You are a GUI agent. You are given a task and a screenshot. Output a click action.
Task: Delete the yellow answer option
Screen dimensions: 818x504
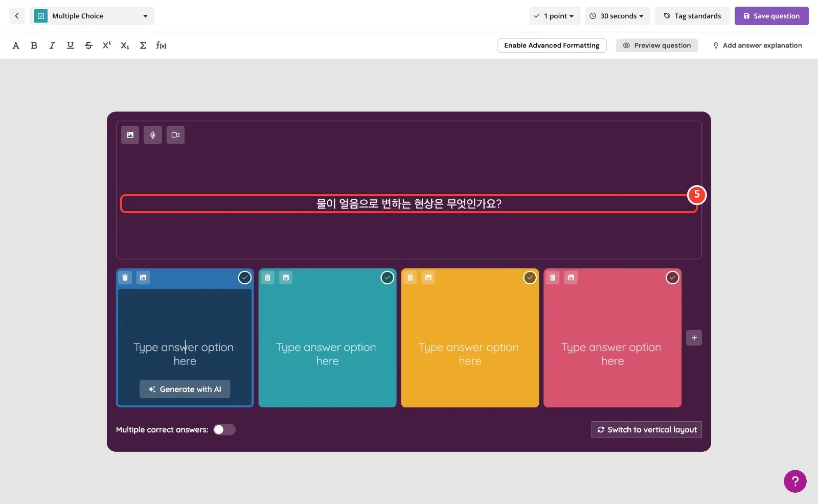pyautogui.click(x=410, y=278)
